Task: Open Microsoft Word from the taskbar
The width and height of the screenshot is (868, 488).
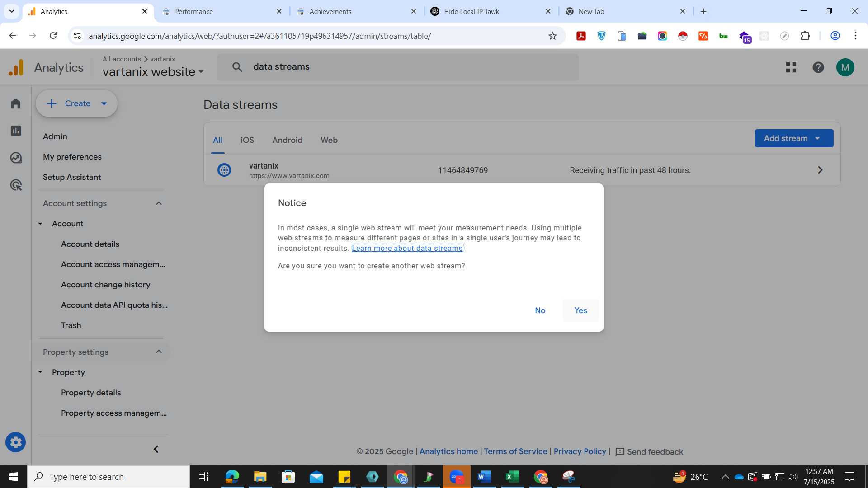Action: point(484,477)
